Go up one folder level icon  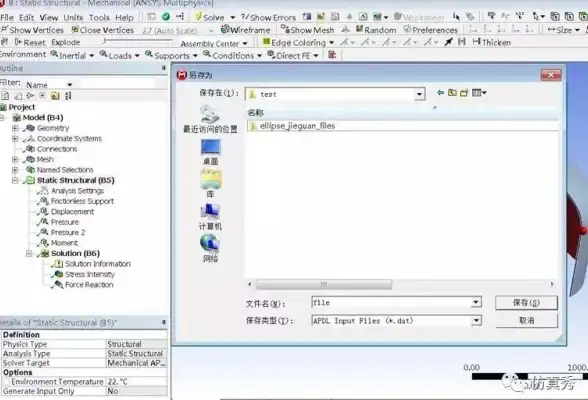(452, 93)
